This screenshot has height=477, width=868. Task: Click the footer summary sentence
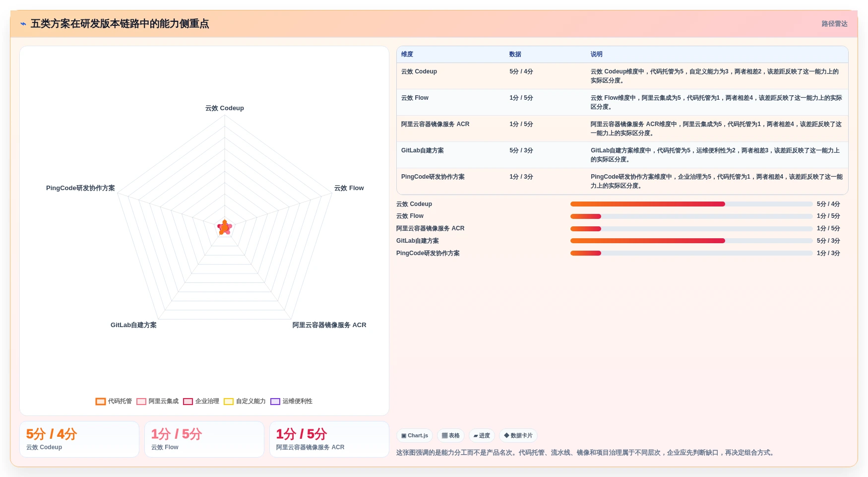pyautogui.click(x=586, y=453)
